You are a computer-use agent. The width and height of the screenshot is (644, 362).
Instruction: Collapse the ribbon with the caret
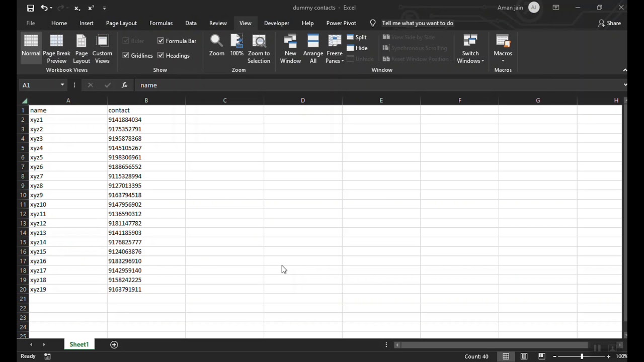pos(625,70)
